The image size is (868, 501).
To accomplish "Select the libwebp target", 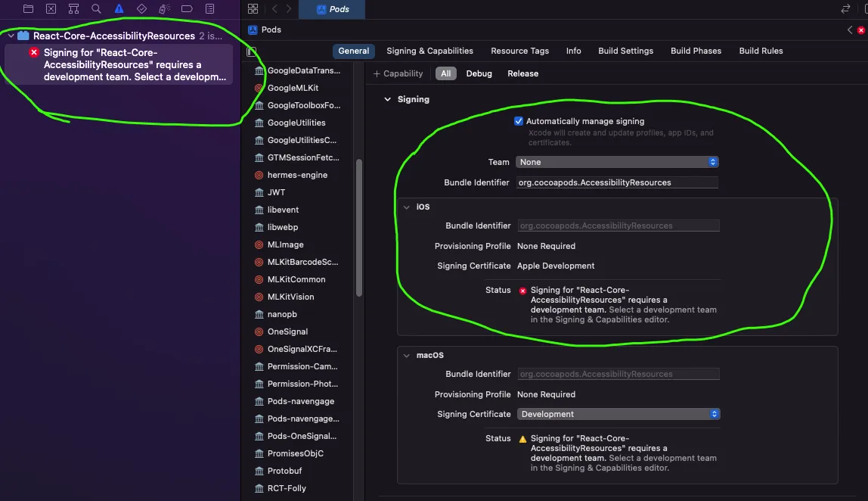I will [x=282, y=227].
